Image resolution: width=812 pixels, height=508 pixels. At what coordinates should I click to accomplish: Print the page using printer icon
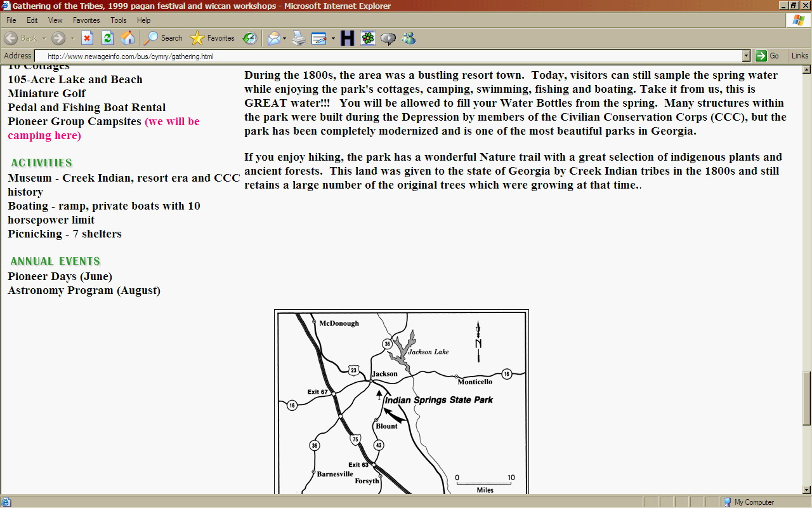(299, 38)
